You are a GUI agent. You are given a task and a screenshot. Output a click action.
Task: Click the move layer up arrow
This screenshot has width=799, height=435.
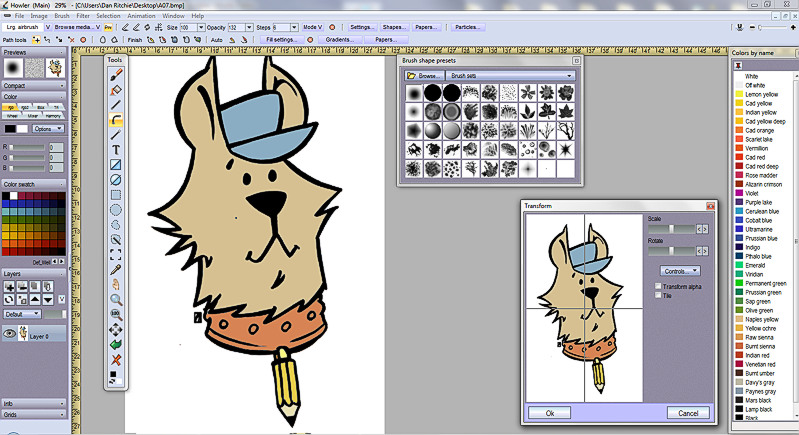35,300
